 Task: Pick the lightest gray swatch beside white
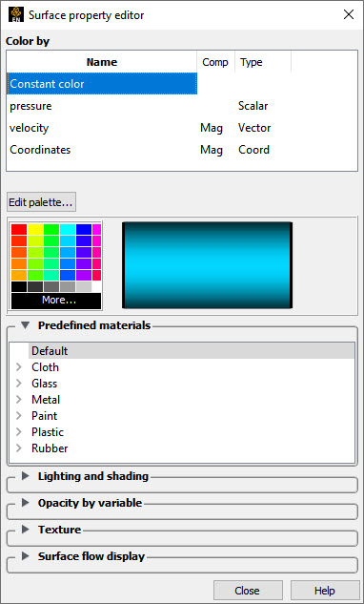coord(84,286)
